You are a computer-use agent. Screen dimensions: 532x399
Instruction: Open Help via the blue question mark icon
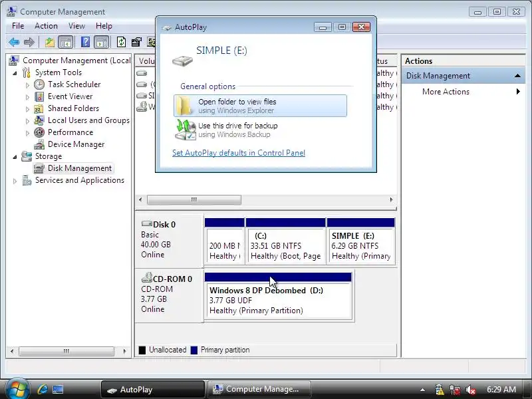tap(86, 42)
